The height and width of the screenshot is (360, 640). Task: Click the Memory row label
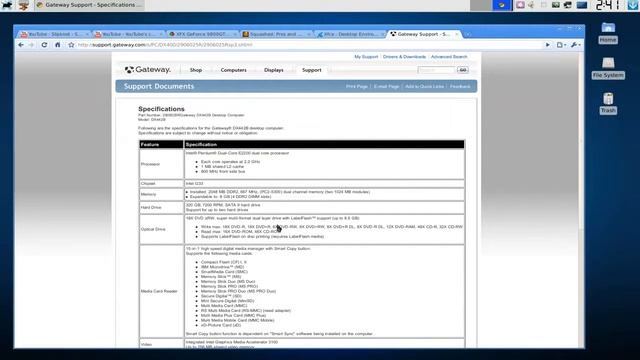[x=148, y=194]
